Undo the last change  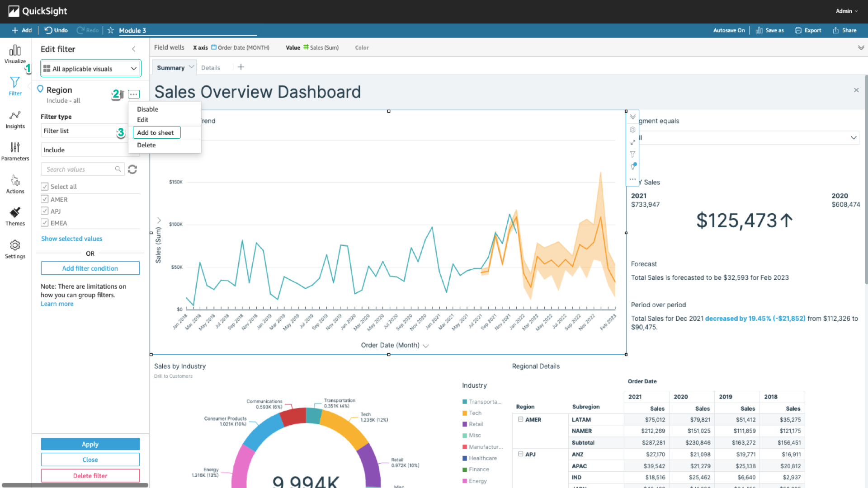point(56,30)
